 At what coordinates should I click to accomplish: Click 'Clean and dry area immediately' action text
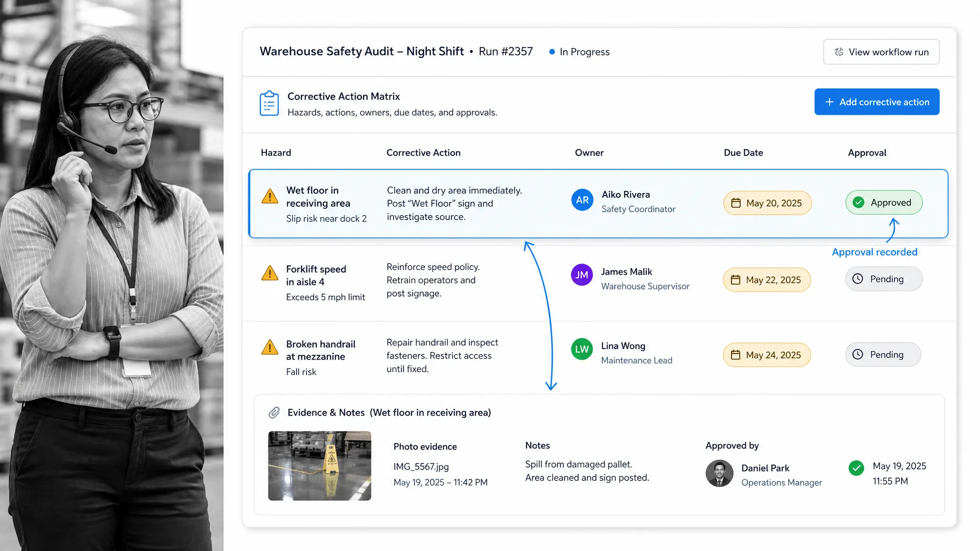pos(454,190)
